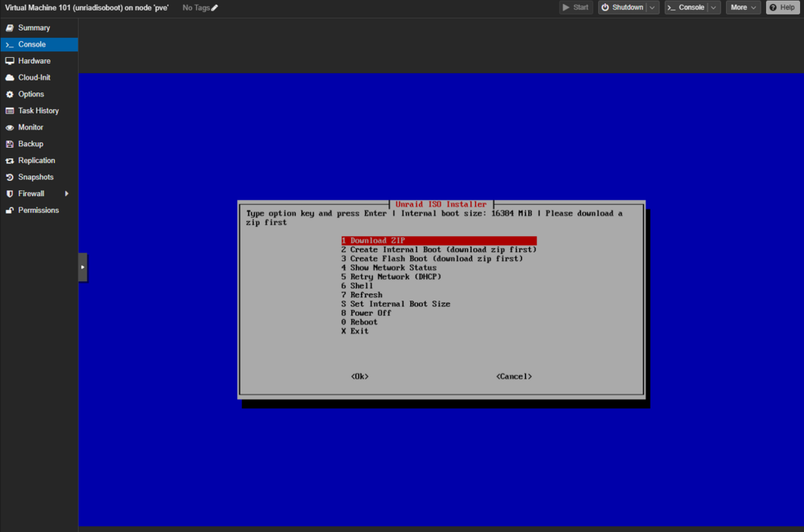
Task: Click the Cloud-Init cloud icon
Action: pos(10,77)
